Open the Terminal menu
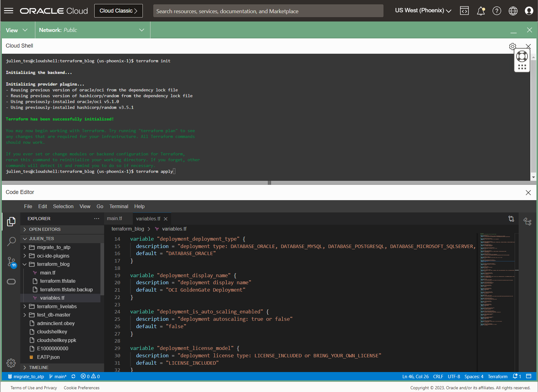The height and width of the screenshot is (392, 538). (x=119, y=206)
